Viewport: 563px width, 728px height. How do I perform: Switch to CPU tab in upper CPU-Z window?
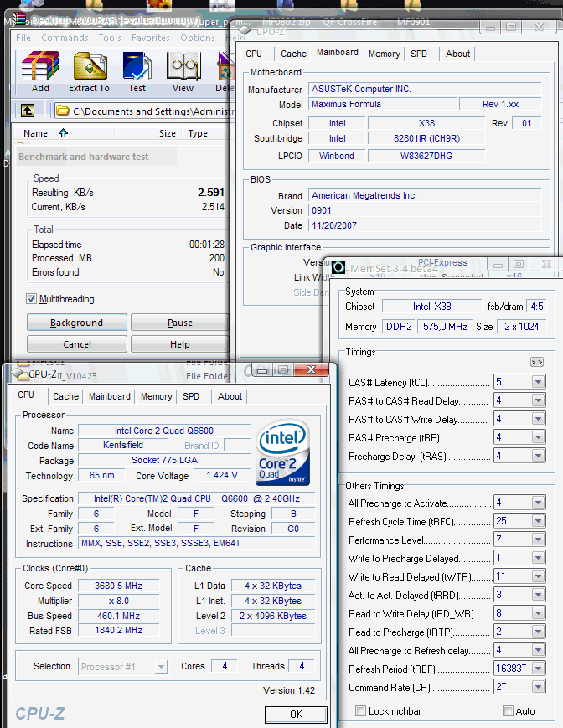[254, 54]
